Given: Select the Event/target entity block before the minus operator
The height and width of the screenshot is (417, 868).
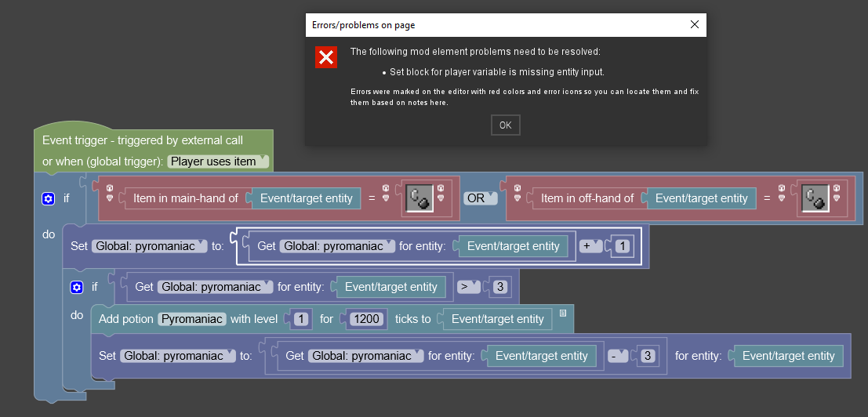Looking at the screenshot, I should click(x=541, y=356).
